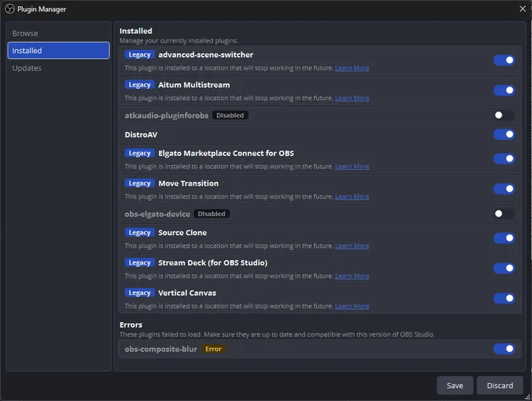This screenshot has height=401, width=532.
Task: Click Learn More under Move Transition
Action: pyautogui.click(x=352, y=197)
